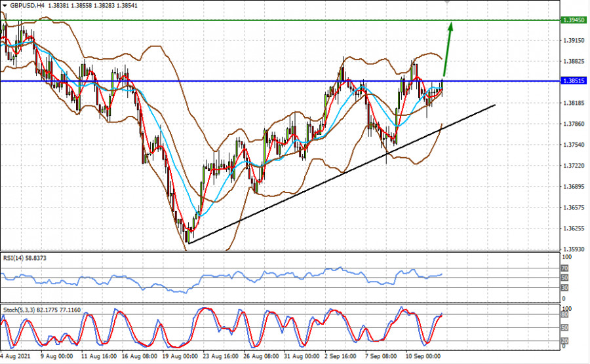Select the green horizontal resistance line
Viewport: 590px width, 364px height.
click(x=262, y=20)
